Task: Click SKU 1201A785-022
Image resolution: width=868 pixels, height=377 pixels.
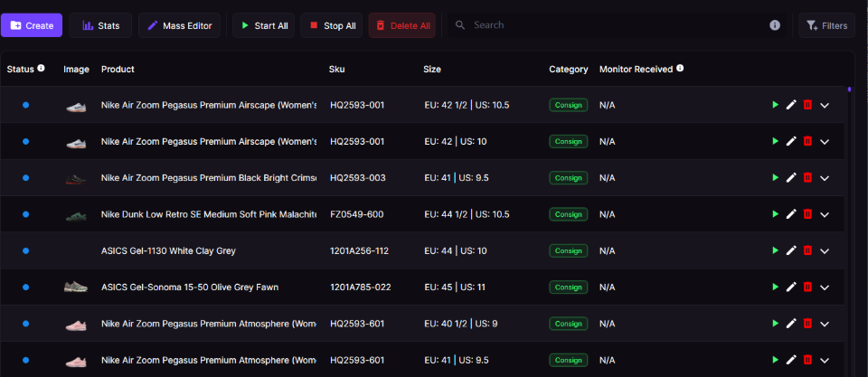Action: pos(361,287)
